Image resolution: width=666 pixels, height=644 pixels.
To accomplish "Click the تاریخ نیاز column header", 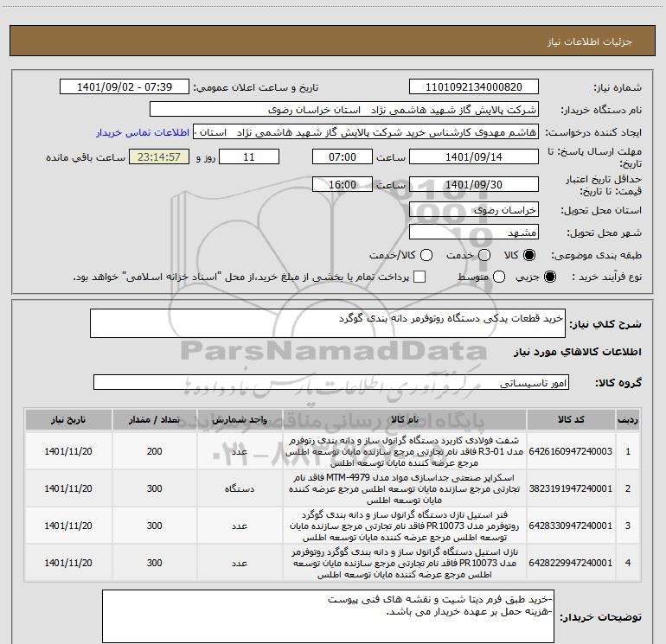I will pos(68,420).
